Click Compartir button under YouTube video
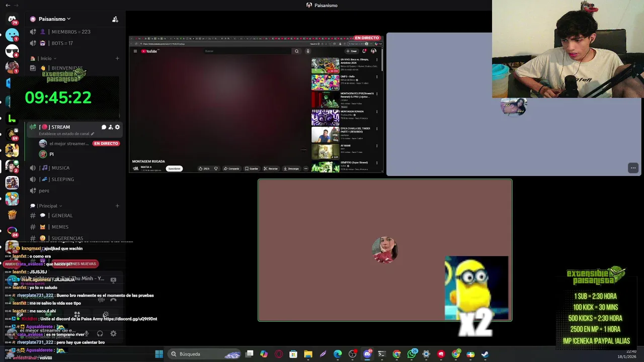 coord(231,168)
